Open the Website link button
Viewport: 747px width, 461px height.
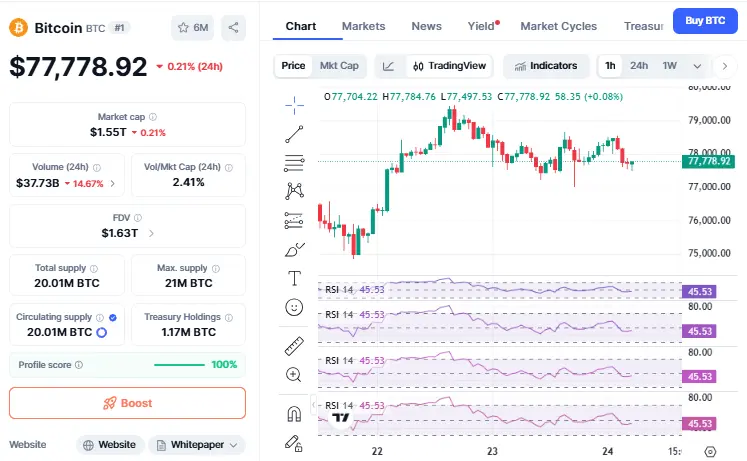click(x=110, y=445)
